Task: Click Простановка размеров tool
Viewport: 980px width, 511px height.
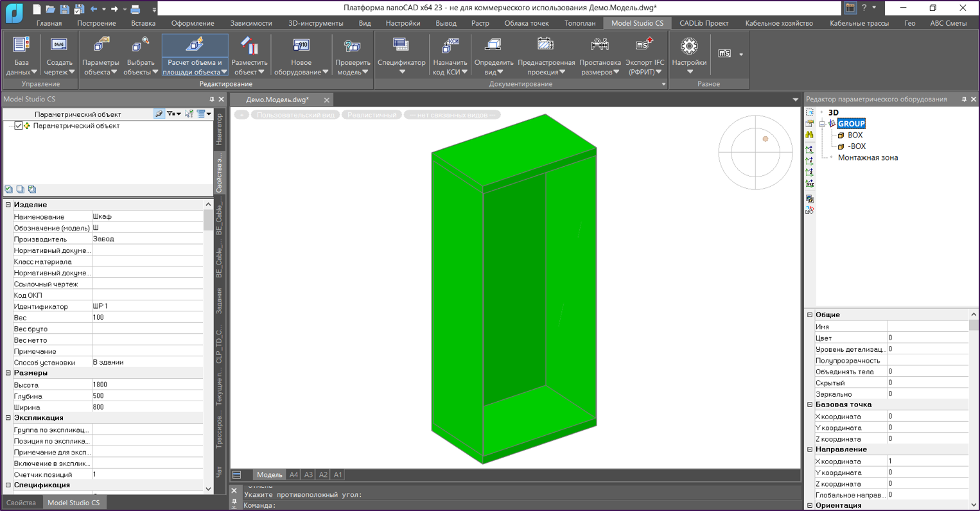Action: pyautogui.click(x=600, y=56)
